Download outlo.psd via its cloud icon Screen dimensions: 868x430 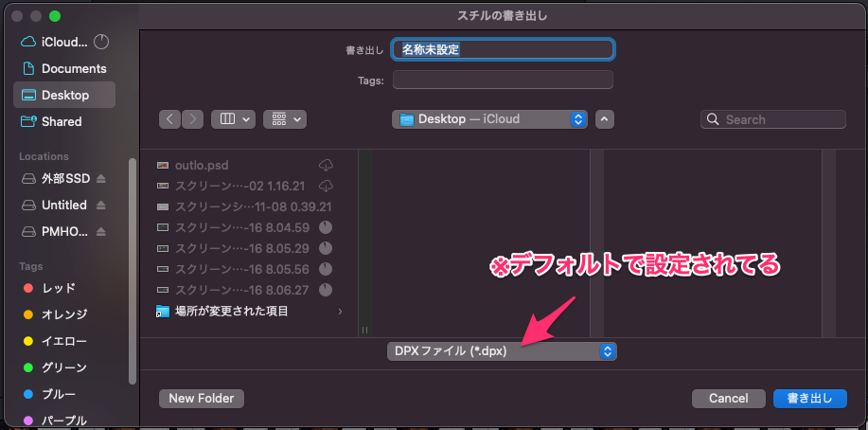326,165
